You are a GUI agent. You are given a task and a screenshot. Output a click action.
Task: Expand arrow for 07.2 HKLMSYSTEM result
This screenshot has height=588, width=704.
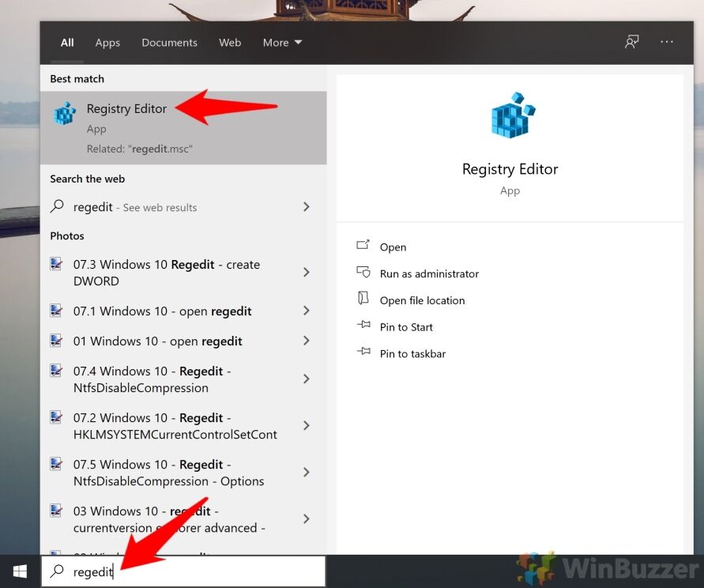(307, 426)
